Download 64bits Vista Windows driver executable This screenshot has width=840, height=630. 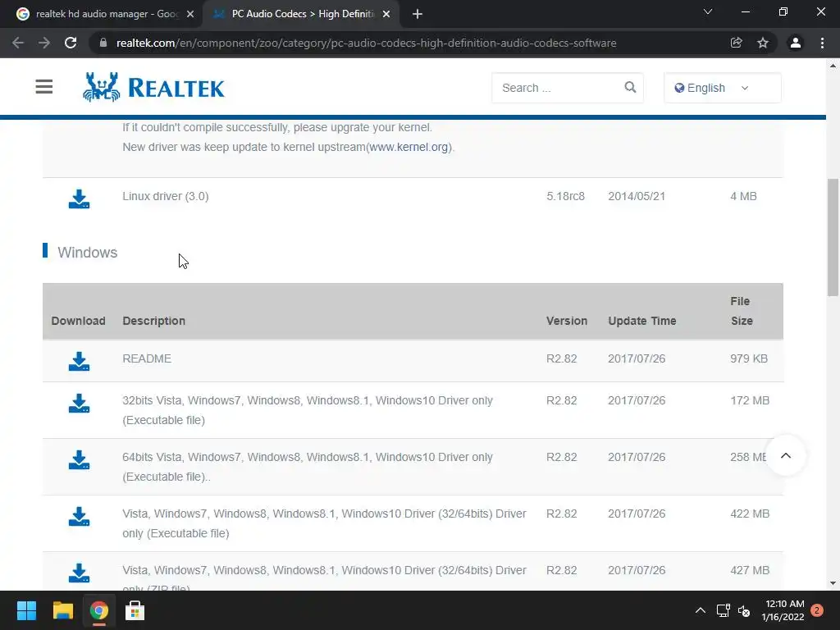point(79,460)
